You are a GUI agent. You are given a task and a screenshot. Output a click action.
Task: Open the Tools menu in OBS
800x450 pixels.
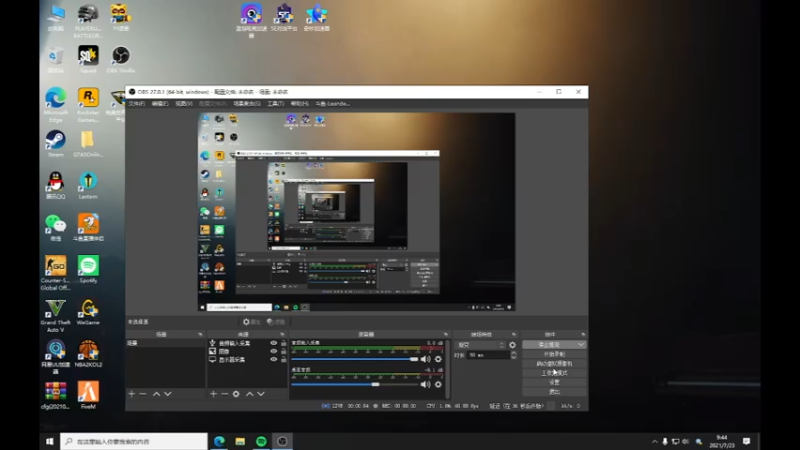pos(276,104)
